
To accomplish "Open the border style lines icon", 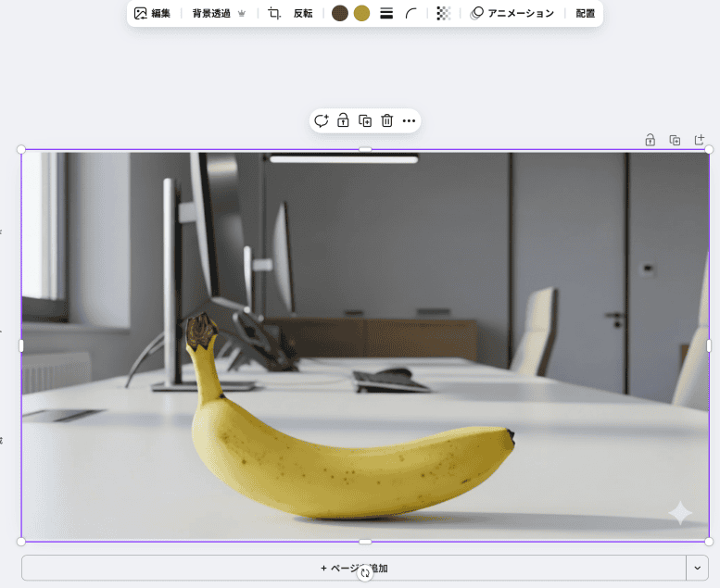I will 386,14.
